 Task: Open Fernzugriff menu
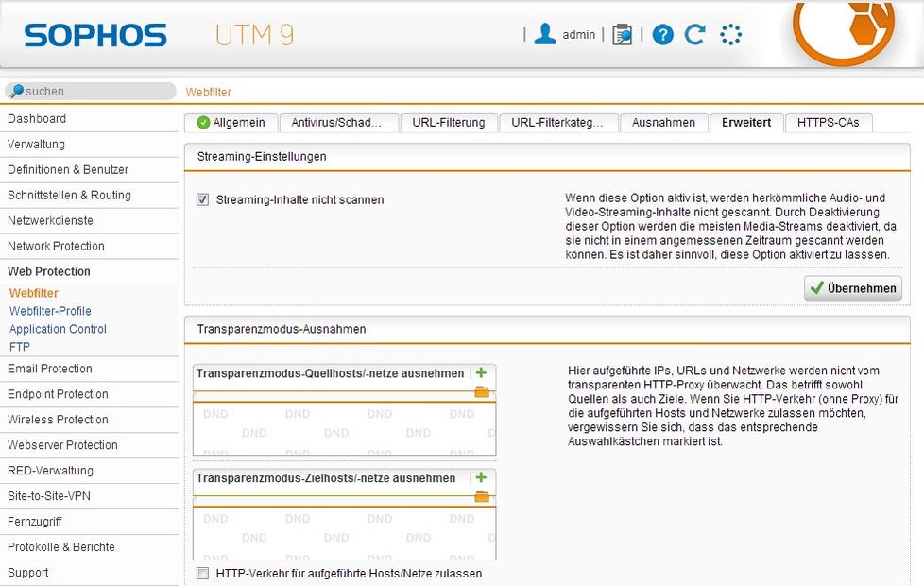pos(89,521)
